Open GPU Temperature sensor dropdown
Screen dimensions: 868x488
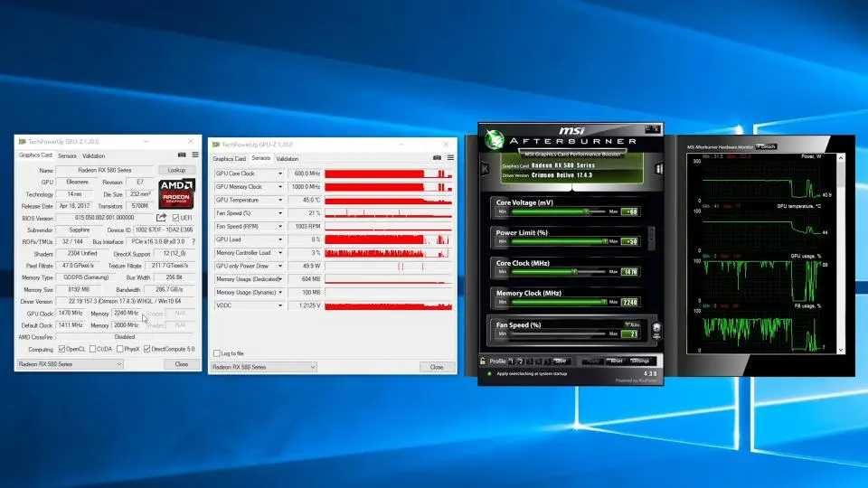coord(280,201)
